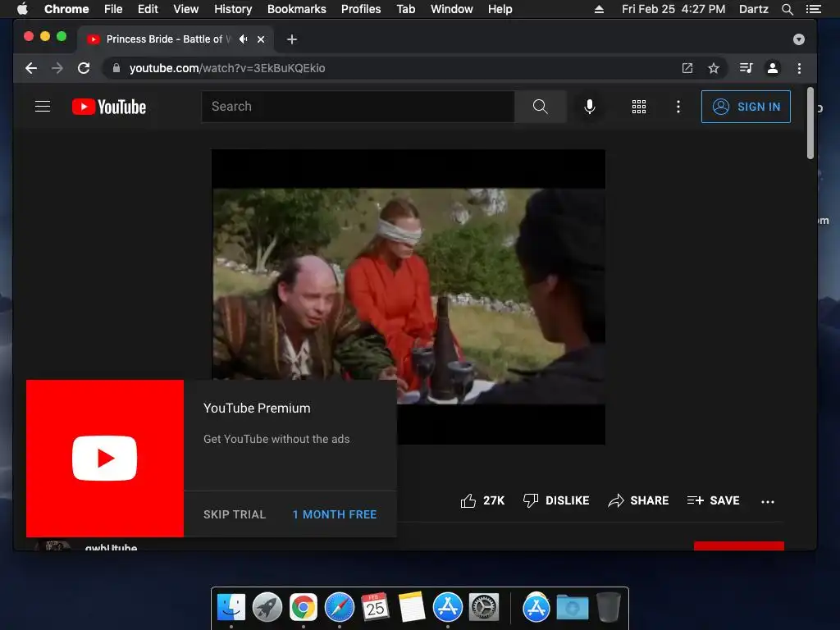Screen dimensions: 840x630
Task: Open the View menu
Action: (186, 9)
